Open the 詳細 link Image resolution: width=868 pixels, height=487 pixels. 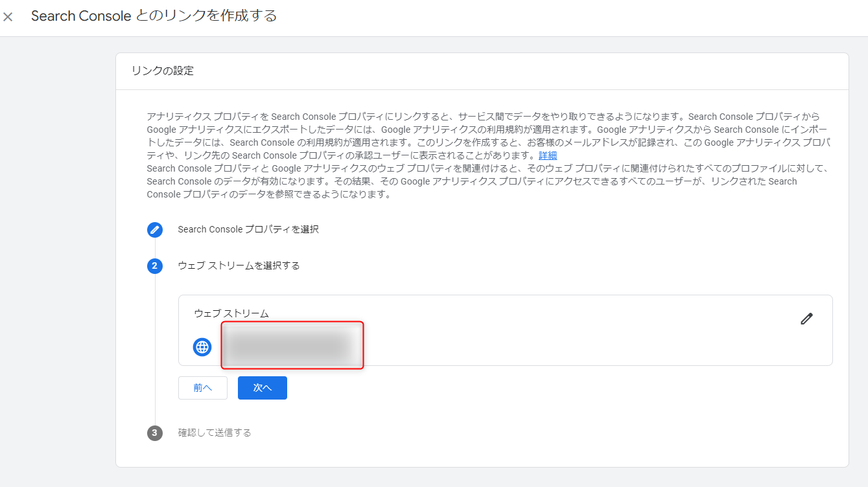pos(548,155)
